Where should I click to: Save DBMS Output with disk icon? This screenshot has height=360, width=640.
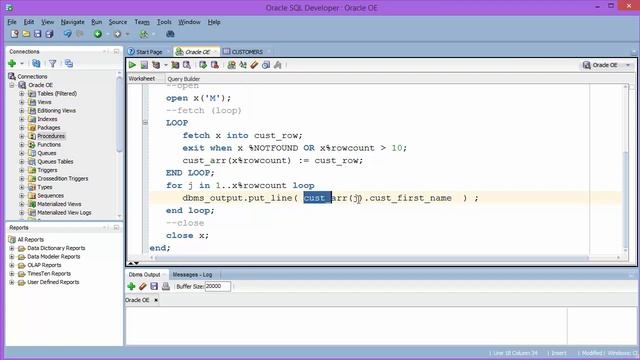(154, 287)
